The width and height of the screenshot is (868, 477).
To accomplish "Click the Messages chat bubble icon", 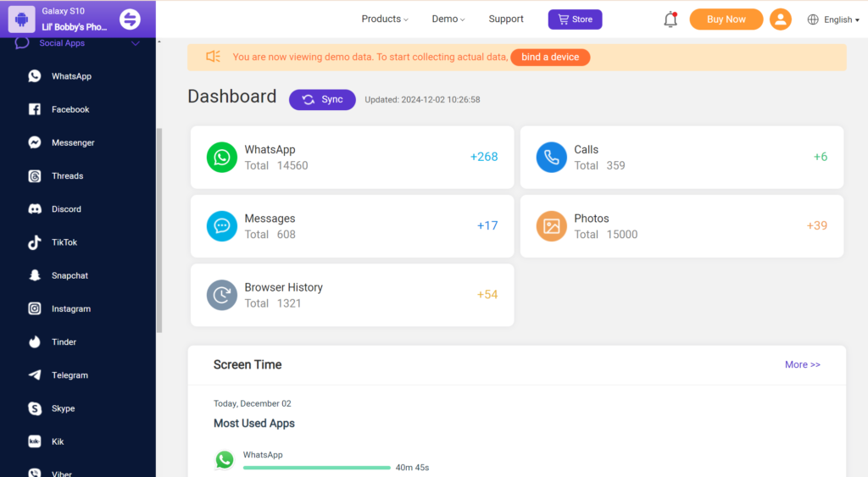I will 222,226.
